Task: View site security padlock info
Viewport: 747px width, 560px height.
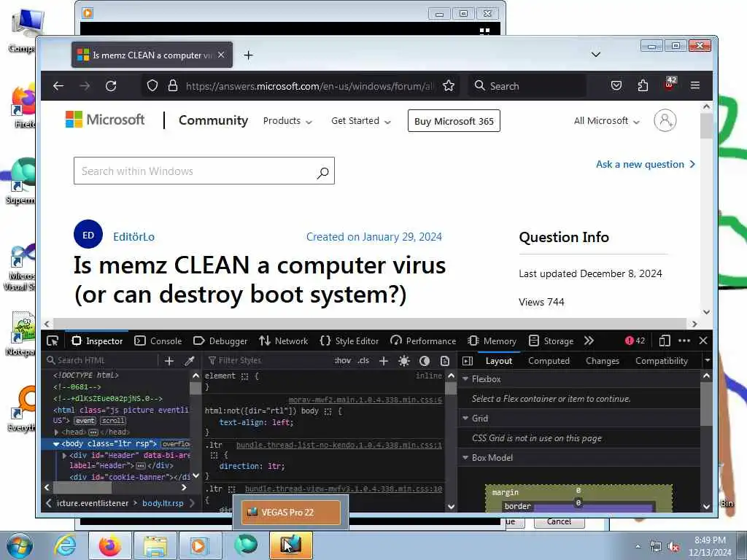Action: coord(173,86)
